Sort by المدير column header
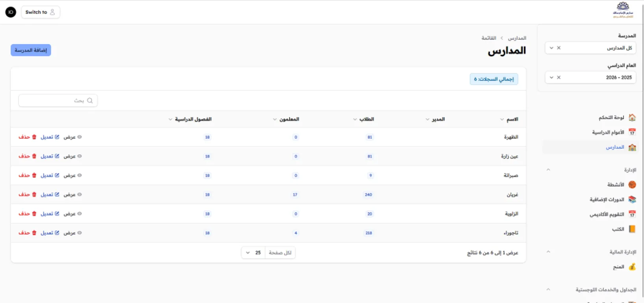The width and height of the screenshot is (644, 303). (435, 119)
